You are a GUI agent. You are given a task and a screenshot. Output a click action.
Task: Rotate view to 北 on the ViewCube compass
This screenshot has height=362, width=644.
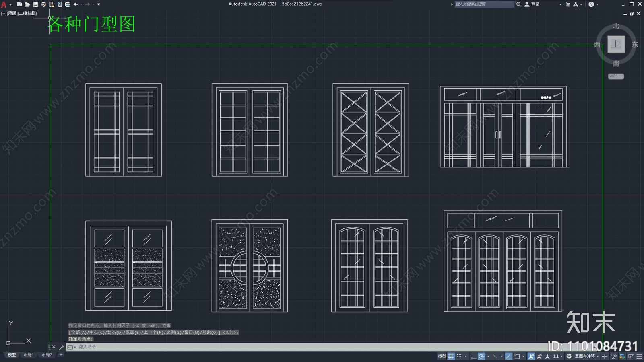coord(616,26)
